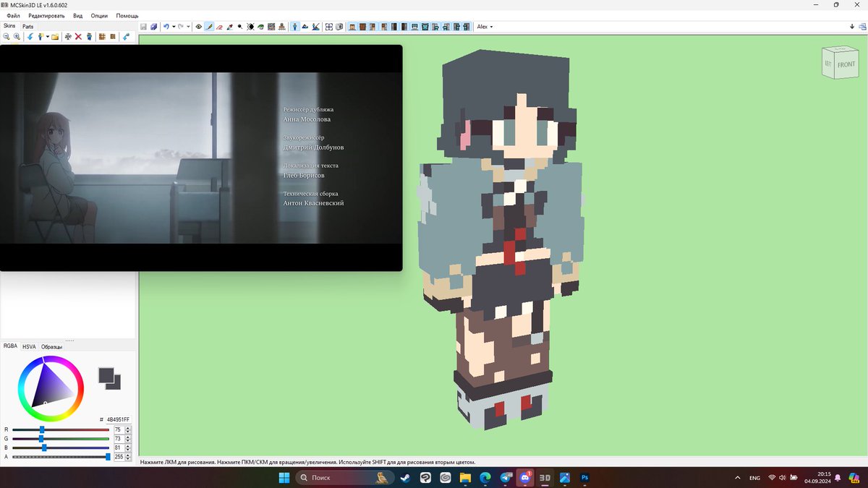Select the noise texture tool

pyautogui.click(x=271, y=27)
